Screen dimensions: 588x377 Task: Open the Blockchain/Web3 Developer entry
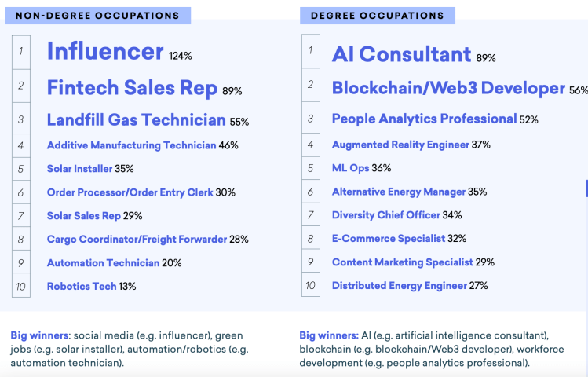[448, 88]
